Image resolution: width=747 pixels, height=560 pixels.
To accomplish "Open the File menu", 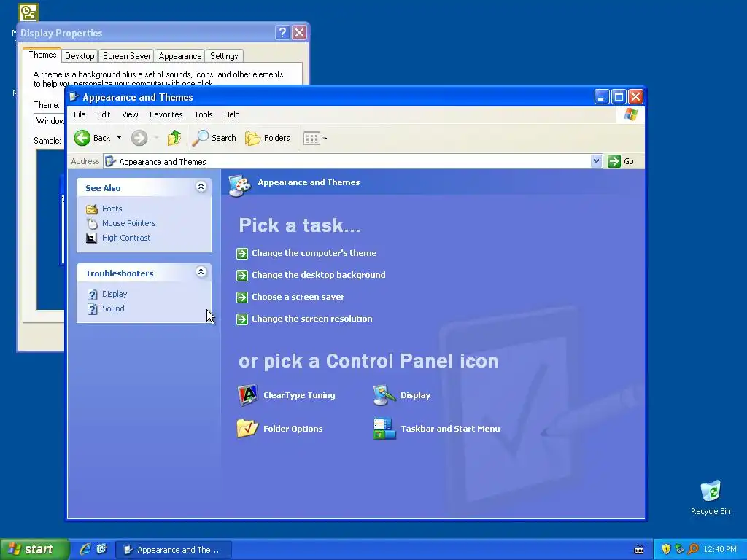I will pos(80,114).
